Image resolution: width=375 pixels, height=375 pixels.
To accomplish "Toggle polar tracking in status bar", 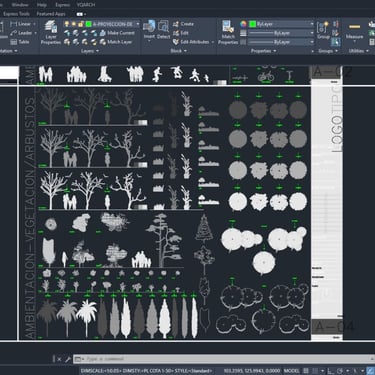I will (340, 371).
